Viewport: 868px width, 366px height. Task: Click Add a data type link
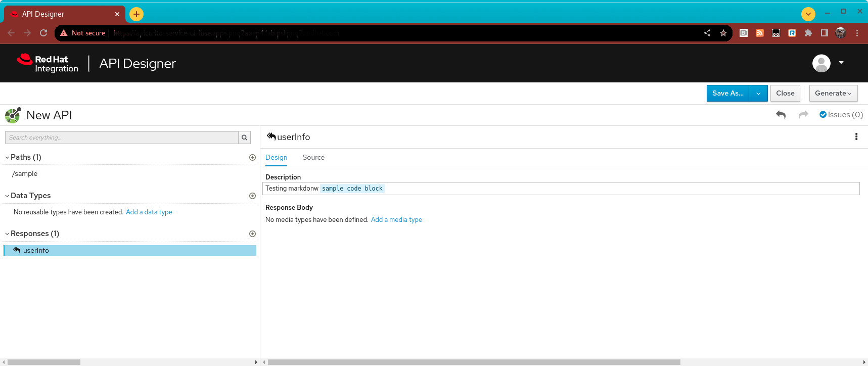149,212
